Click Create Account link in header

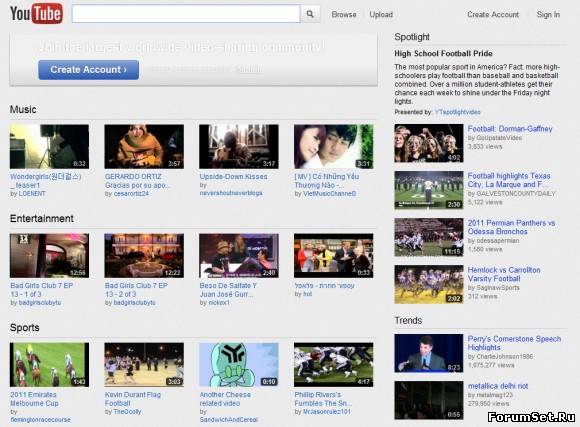493,14
